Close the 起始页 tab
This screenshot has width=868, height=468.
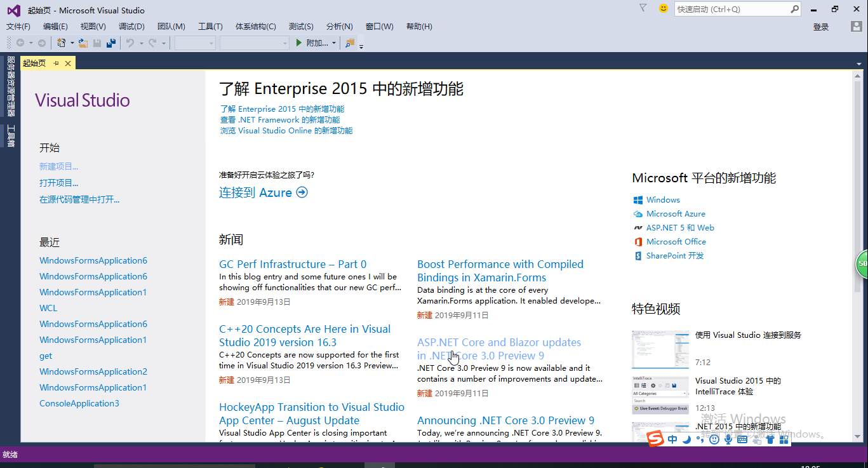coord(68,63)
